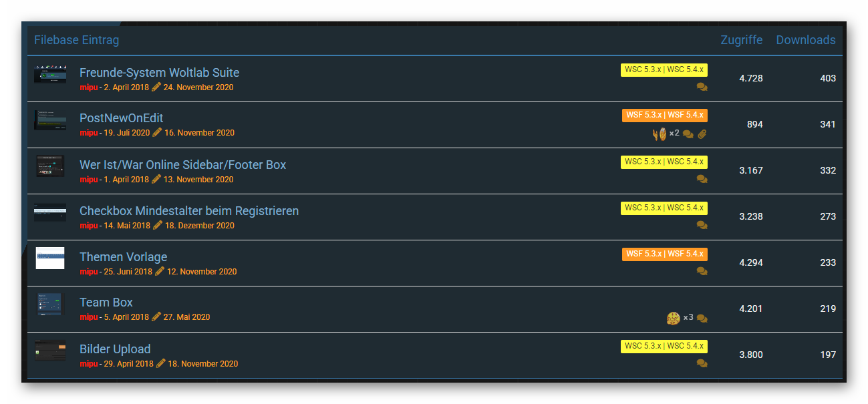Click the comments icon in Themen Vorlage row
Image resolution: width=868 pixels, height=404 pixels.
pyautogui.click(x=702, y=271)
